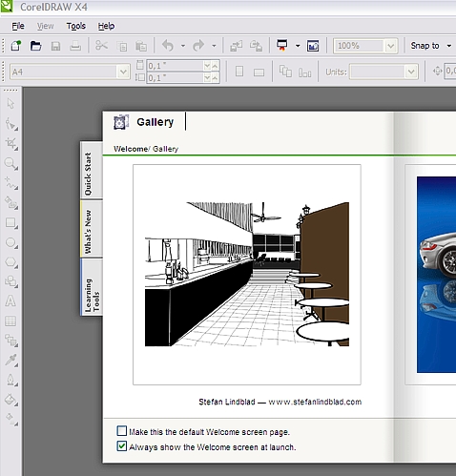Select the Polygon tool
Image resolution: width=456 pixels, height=476 pixels.
pos(11,262)
